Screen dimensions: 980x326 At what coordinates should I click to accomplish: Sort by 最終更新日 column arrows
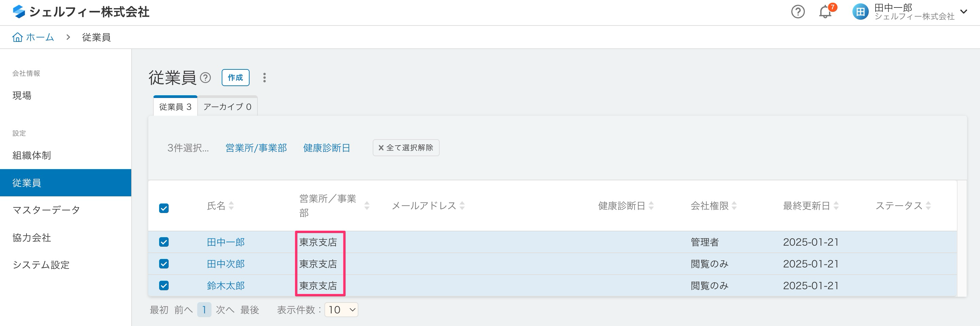pos(836,206)
